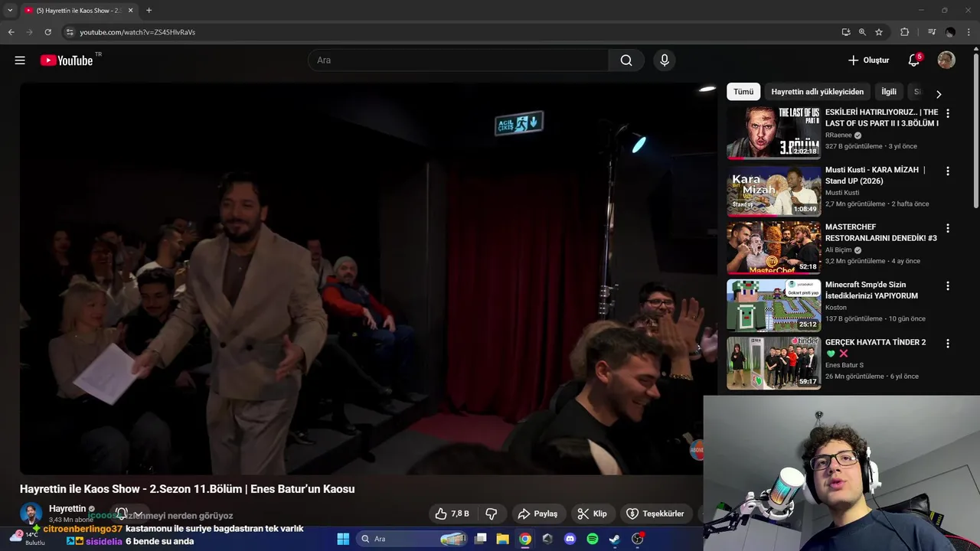Open options for MasterChef video
The image size is (980, 551).
(x=948, y=229)
